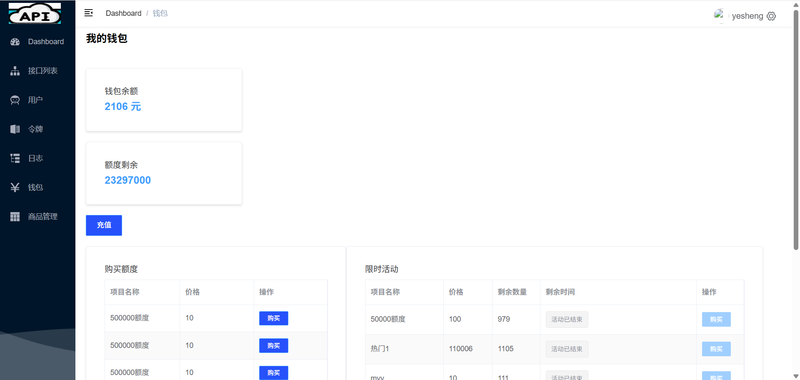Open 用户 menu item
Image resolution: width=800 pixels, height=380 pixels.
[x=38, y=100]
